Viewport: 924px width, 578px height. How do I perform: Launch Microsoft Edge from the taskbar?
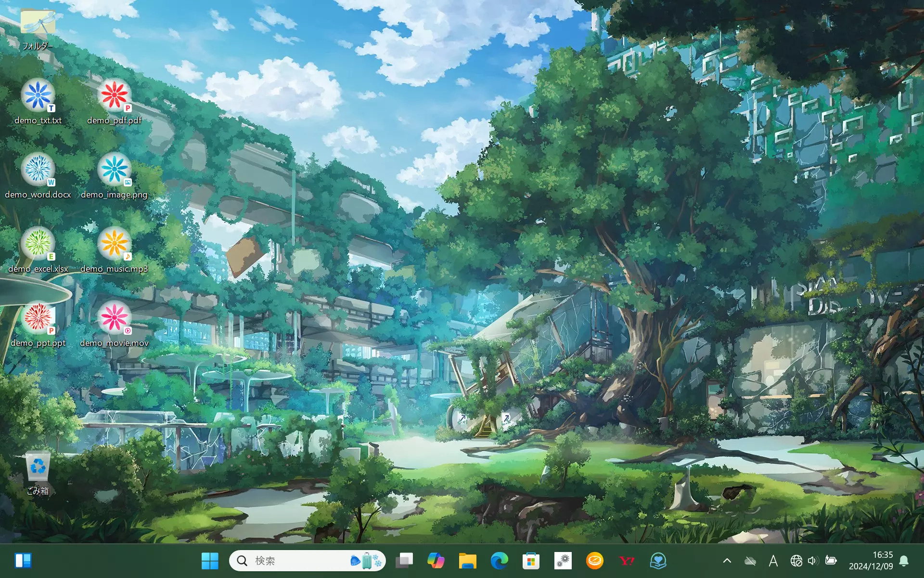(x=499, y=561)
